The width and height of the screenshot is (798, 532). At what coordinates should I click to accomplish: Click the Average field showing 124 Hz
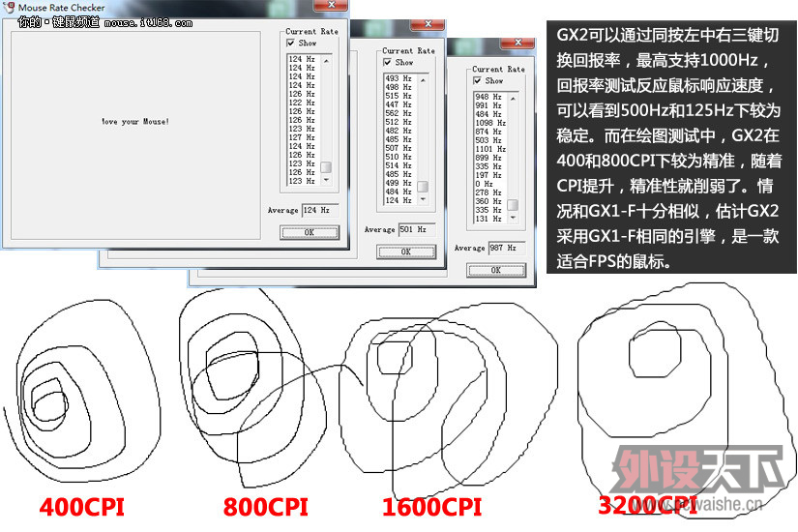(320, 210)
